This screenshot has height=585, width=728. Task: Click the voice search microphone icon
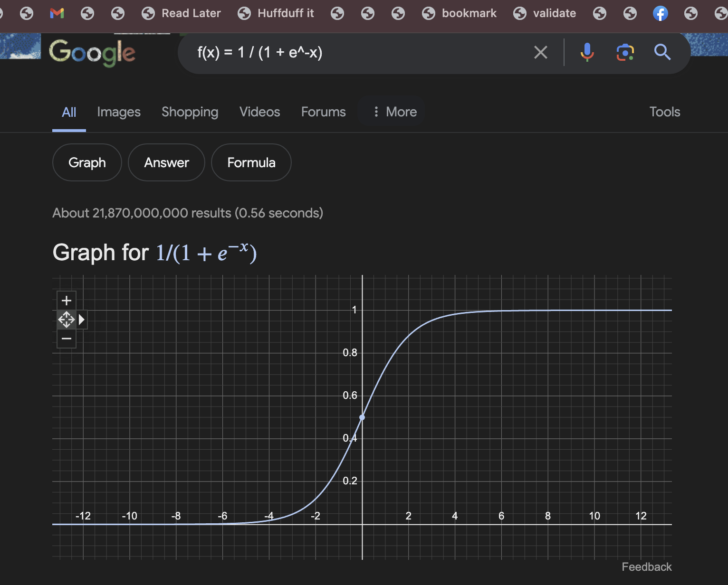(x=587, y=52)
